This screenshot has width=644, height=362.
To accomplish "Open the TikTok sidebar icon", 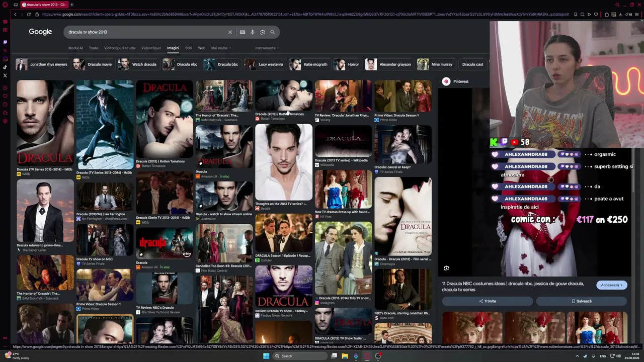I will (x=5, y=67).
